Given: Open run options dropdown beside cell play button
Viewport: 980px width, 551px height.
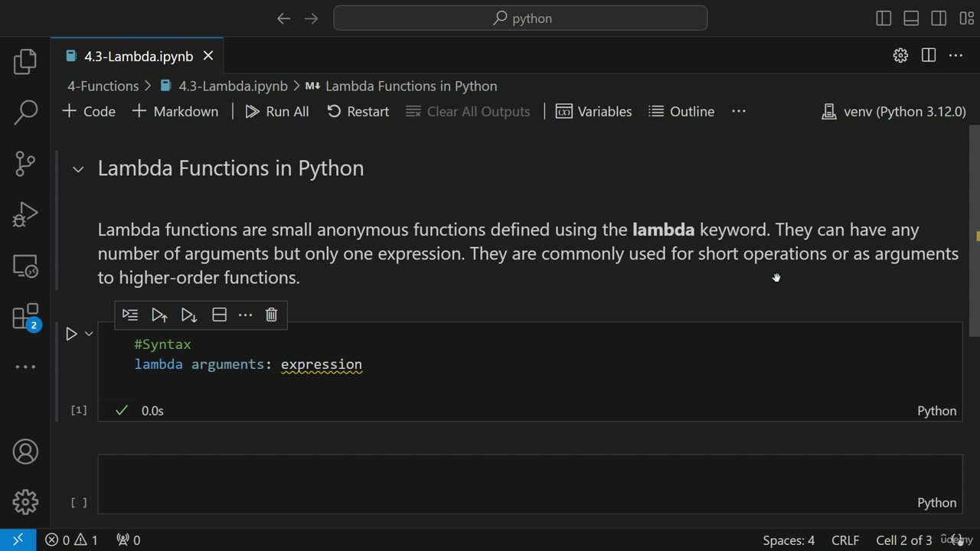Looking at the screenshot, I should 89,334.
